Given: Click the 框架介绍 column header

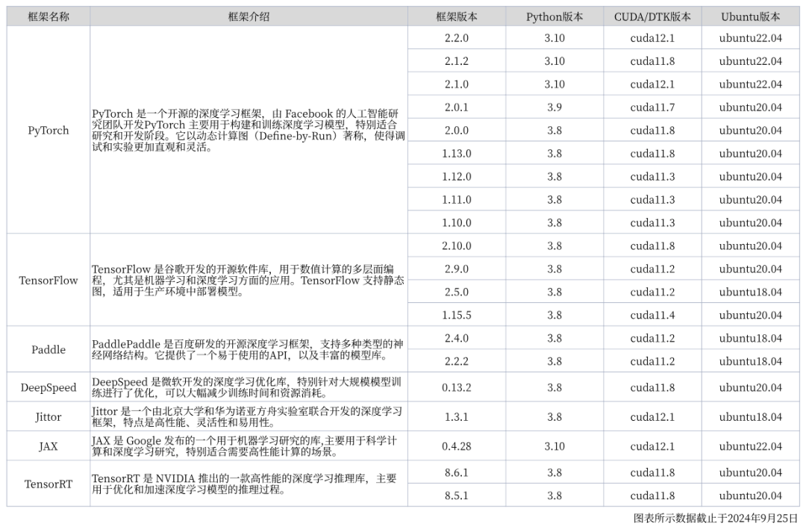Looking at the screenshot, I should click(249, 16).
